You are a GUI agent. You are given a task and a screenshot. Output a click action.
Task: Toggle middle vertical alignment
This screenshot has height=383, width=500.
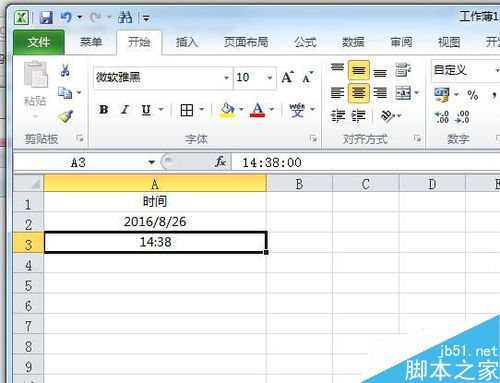pyautogui.click(x=359, y=70)
